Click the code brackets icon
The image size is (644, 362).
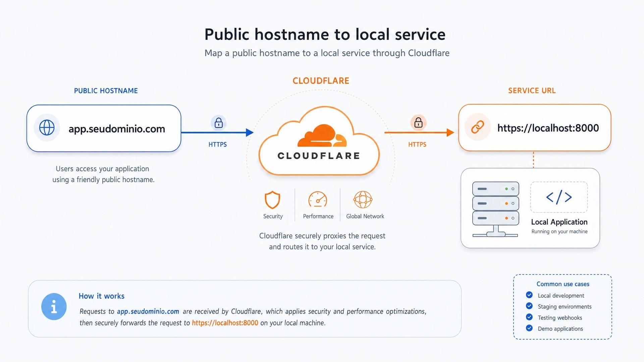(559, 197)
